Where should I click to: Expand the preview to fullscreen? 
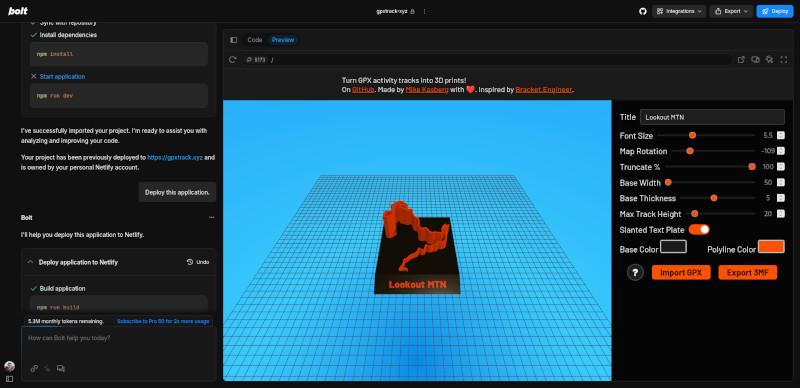tap(784, 60)
